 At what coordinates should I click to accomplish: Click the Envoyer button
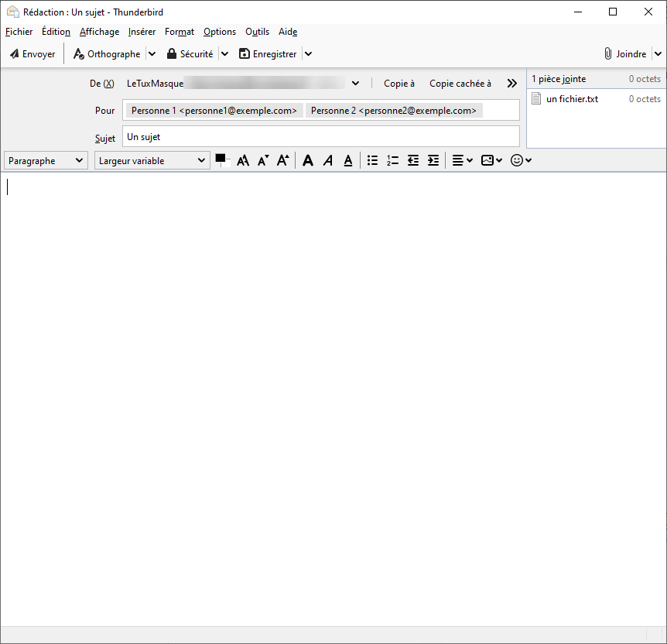coord(32,54)
